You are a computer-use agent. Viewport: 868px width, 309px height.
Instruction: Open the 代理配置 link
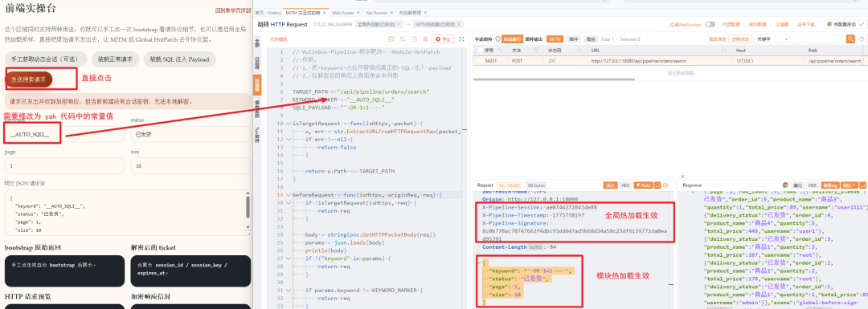coord(731,24)
